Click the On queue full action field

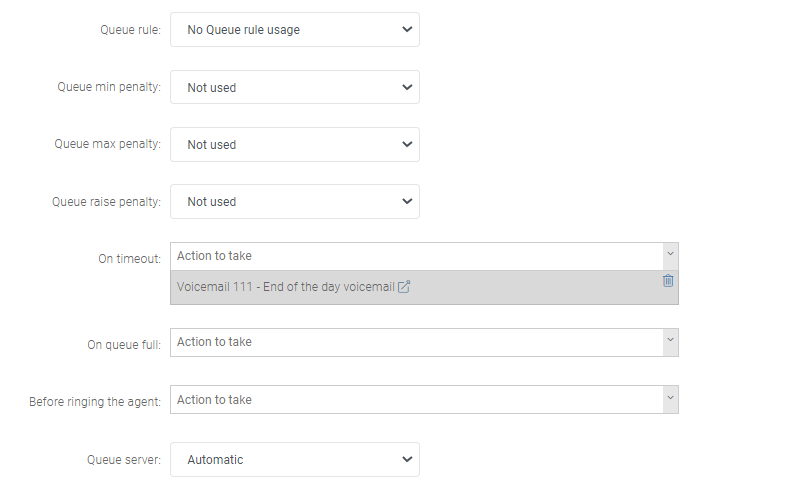(416, 342)
